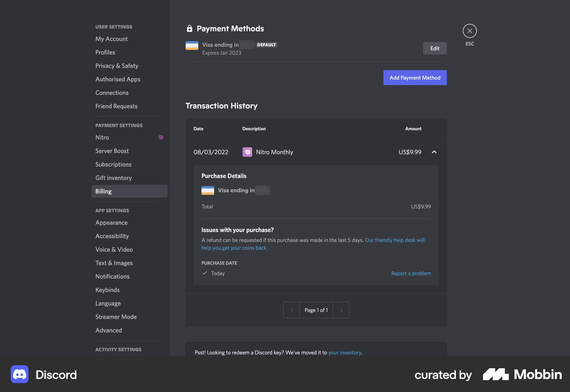Open Privacy & Safety settings

coord(117,66)
